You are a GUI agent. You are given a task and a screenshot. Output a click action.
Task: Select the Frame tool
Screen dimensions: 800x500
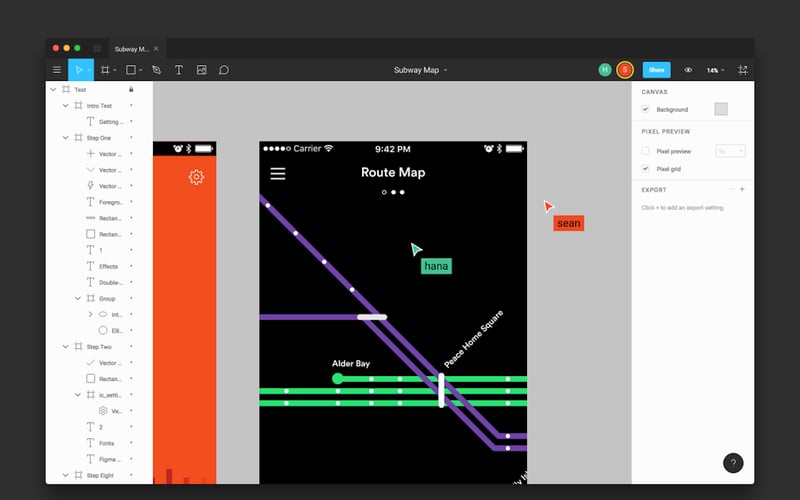(105, 70)
